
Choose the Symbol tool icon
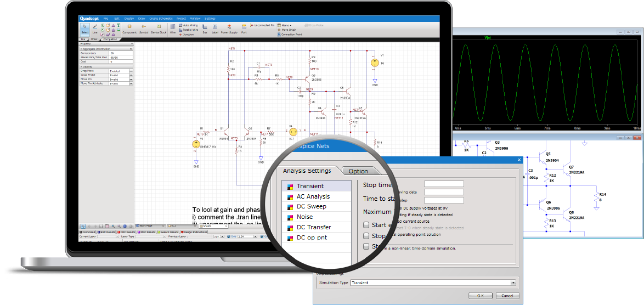(x=144, y=27)
